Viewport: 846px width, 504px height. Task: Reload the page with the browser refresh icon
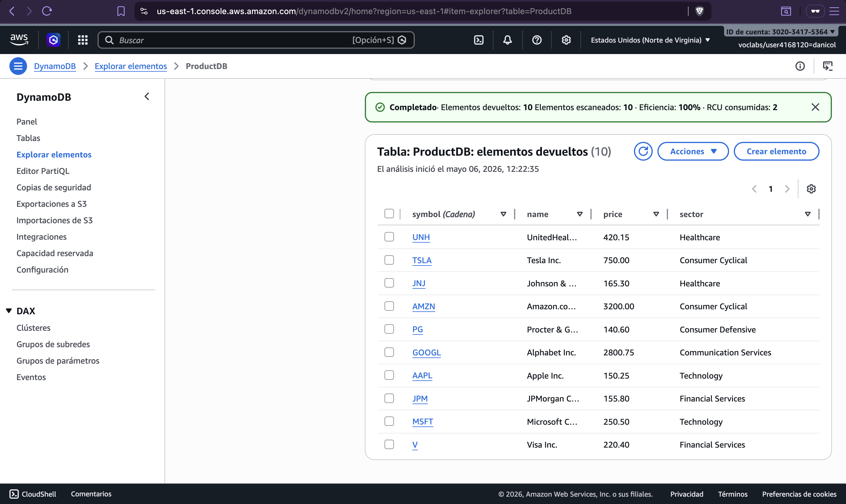[x=47, y=11]
